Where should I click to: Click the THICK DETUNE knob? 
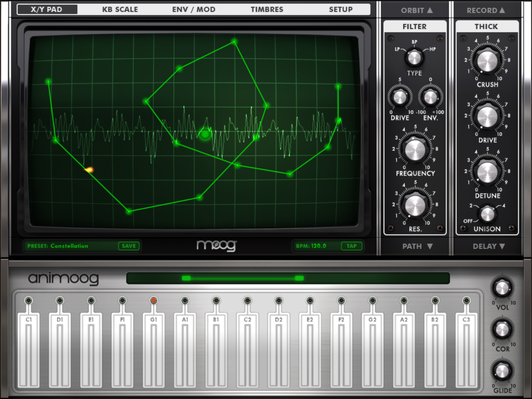(x=487, y=172)
